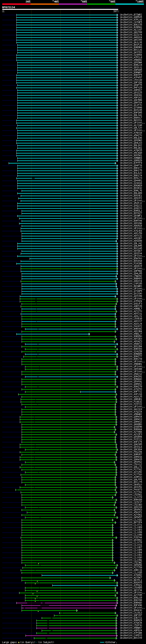Select the UniRef100_B9IF26 label
The width and height of the screenshot is (146, 644).
[131, 45]
